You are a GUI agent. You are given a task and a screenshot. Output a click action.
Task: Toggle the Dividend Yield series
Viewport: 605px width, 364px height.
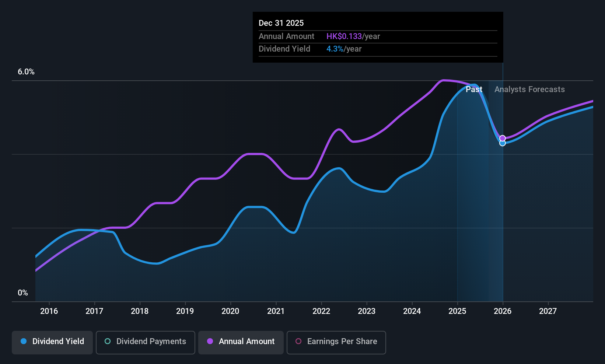[52, 343]
